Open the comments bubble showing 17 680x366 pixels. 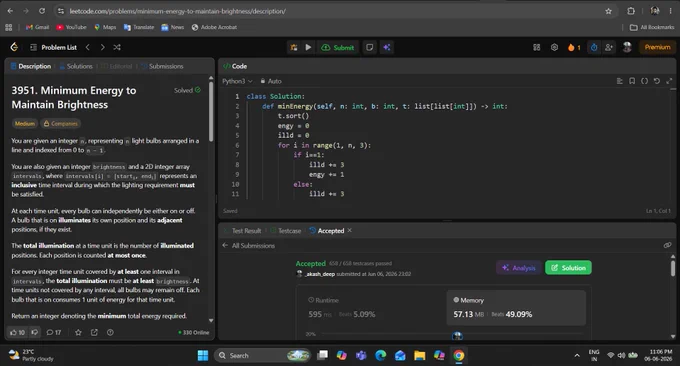pos(54,332)
